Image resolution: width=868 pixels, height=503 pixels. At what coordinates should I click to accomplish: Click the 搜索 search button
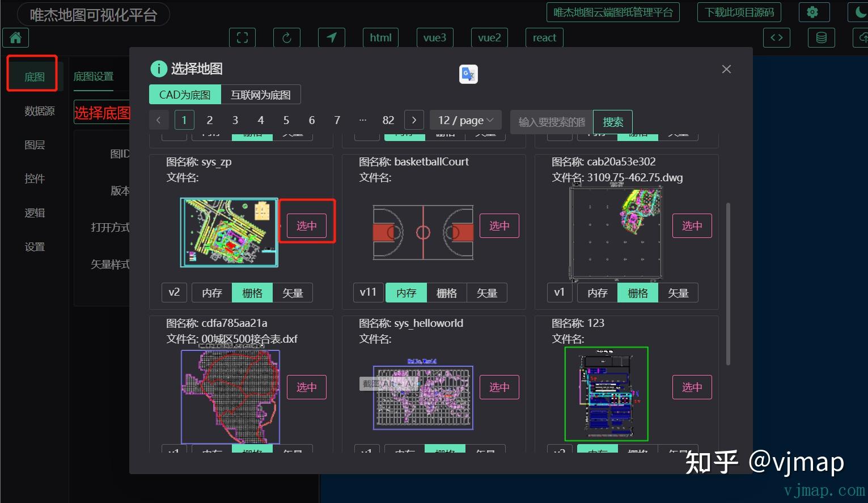(612, 122)
